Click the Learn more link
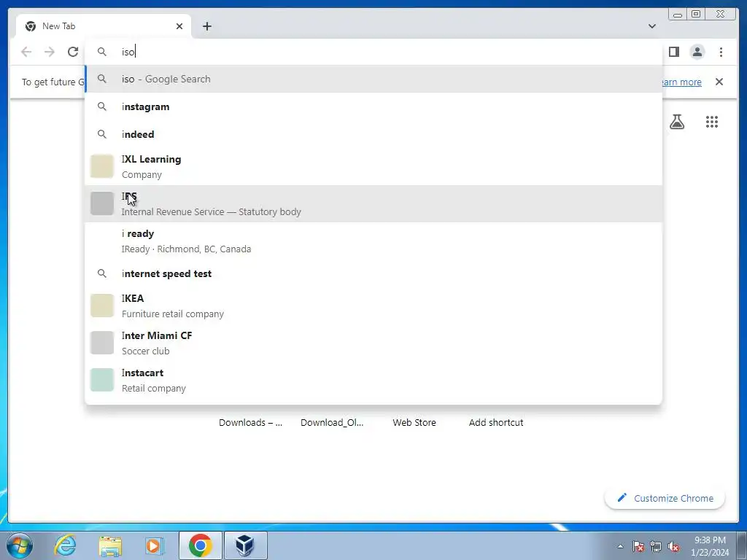 tap(682, 82)
